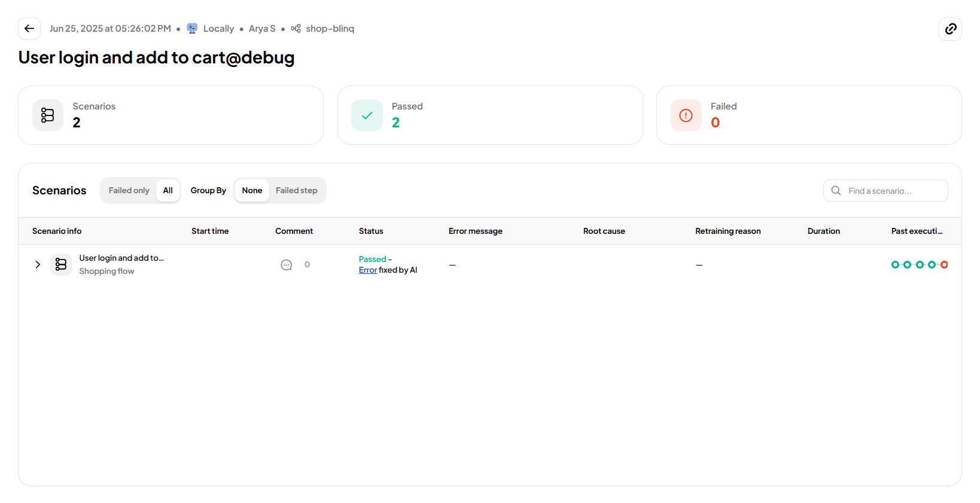Open the comment bubble on the scenario row
This screenshot has width=980, height=503.
(287, 265)
